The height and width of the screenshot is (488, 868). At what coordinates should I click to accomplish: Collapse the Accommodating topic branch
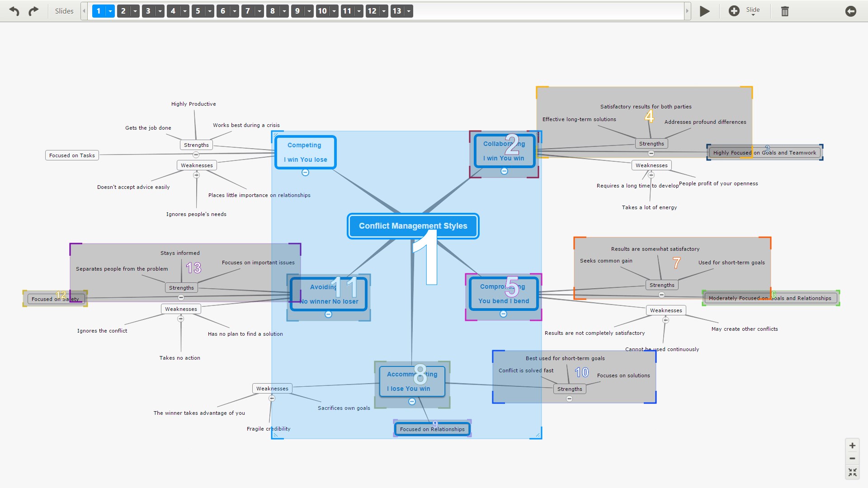pyautogui.click(x=412, y=401)
